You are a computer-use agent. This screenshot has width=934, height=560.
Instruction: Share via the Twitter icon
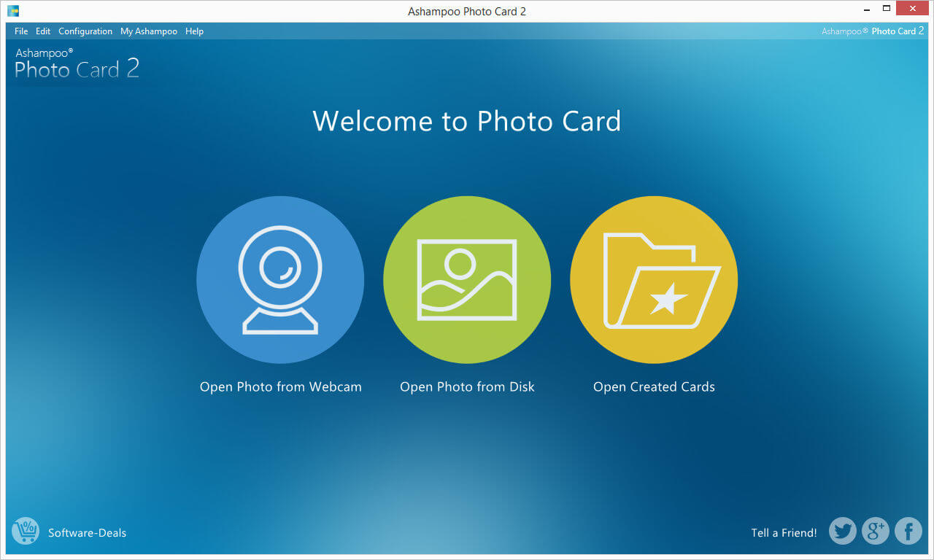842,531
